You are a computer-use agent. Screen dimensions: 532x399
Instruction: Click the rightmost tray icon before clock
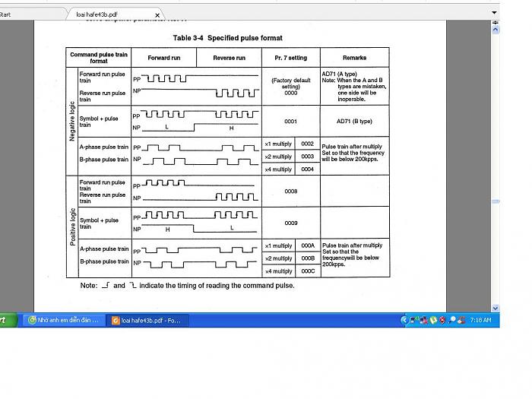[461, 320]
